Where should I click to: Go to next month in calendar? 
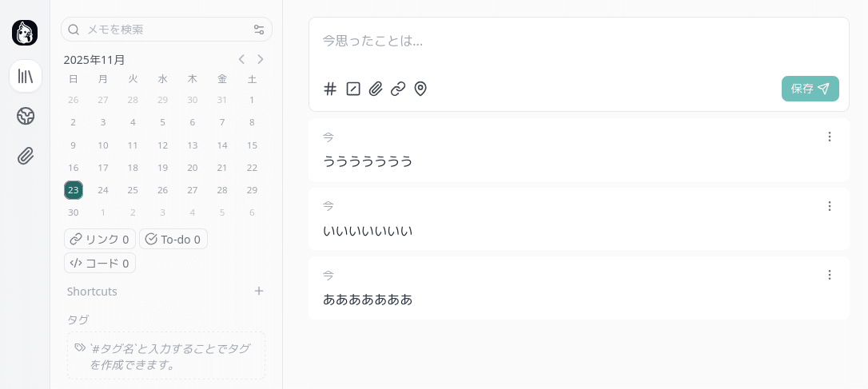click(261, 59)
